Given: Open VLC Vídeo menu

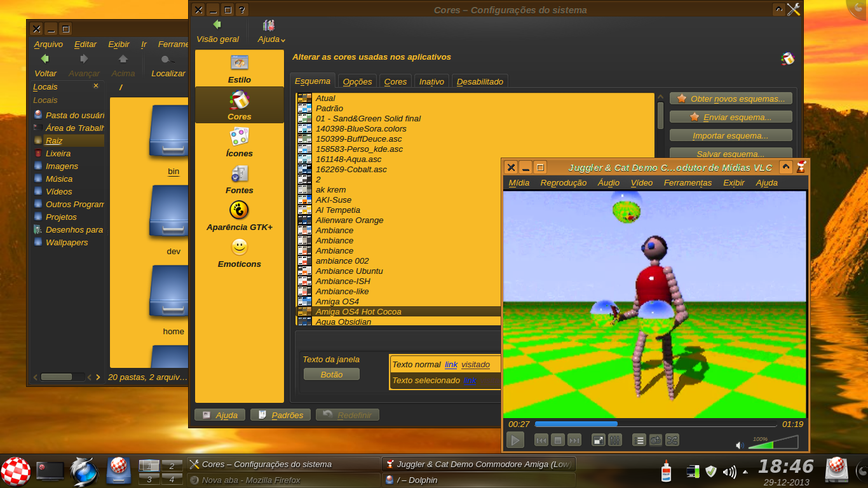Looking at the screenshot, I should coord(642,183).
